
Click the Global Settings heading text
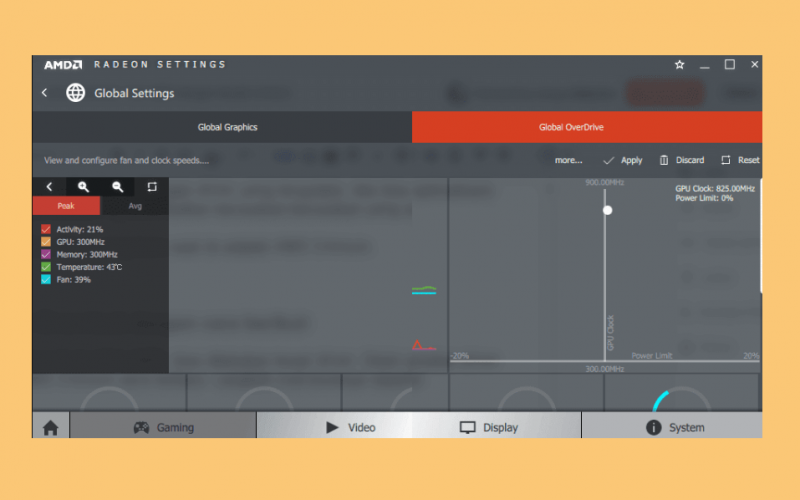(134, 93)
